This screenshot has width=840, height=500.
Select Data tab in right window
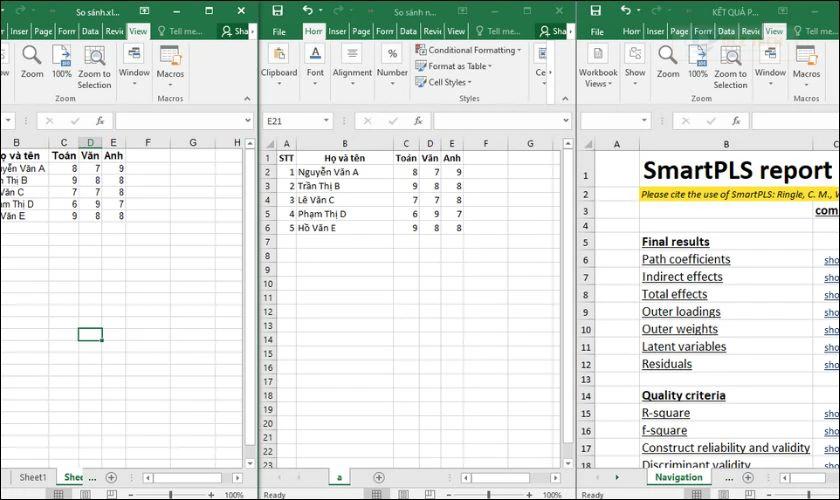(x=726, y=31)
